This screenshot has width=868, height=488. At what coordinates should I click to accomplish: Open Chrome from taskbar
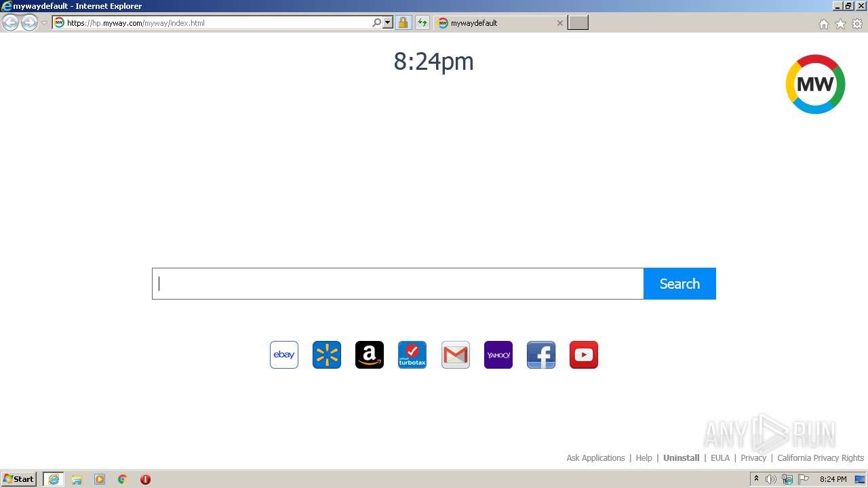(x=122, y=479)
